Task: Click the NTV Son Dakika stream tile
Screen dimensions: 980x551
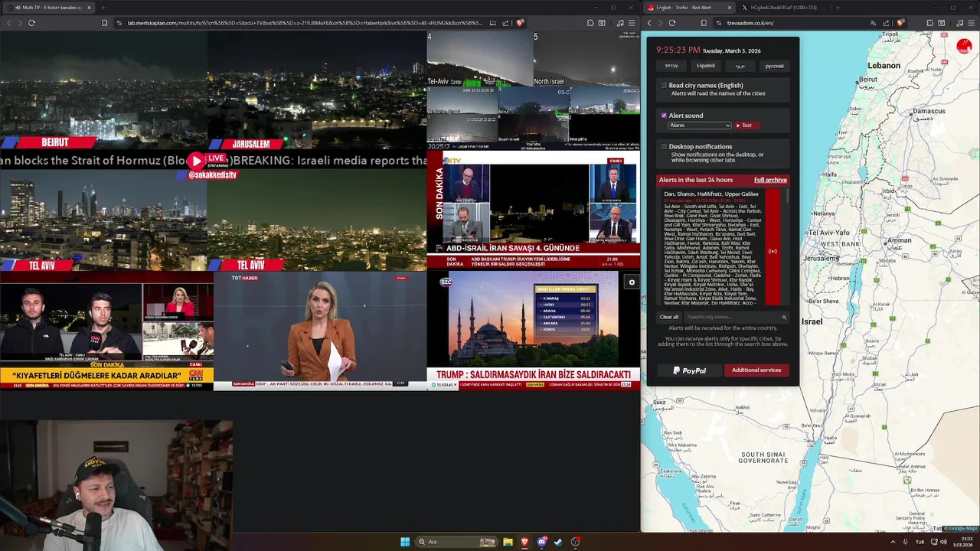Action: coord(533,210)
